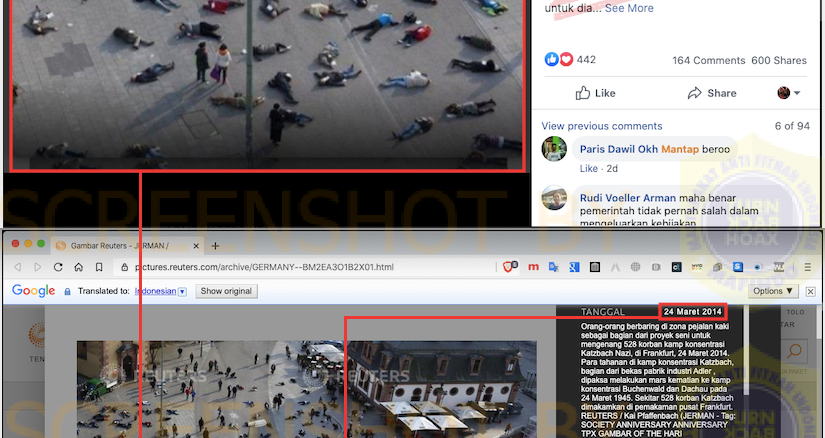Click the lock icon in the translate bar
Image resolution: width=825 pixels, height=438 pixels.
[x=67, y=291]
